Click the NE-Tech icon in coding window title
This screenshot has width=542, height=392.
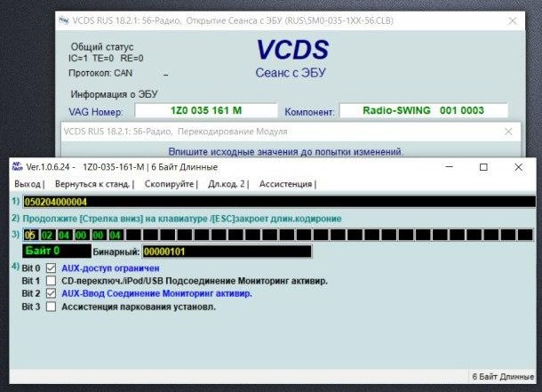(17, 166)
